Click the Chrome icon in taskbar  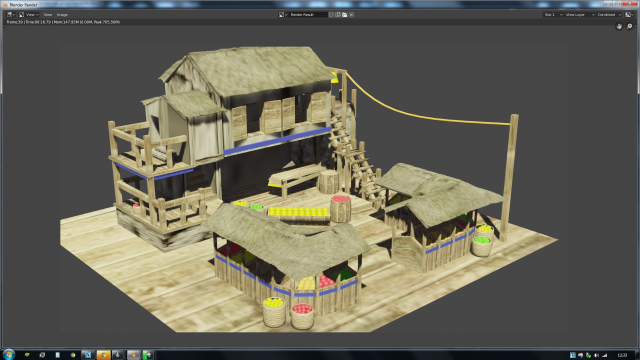(73, 355)
